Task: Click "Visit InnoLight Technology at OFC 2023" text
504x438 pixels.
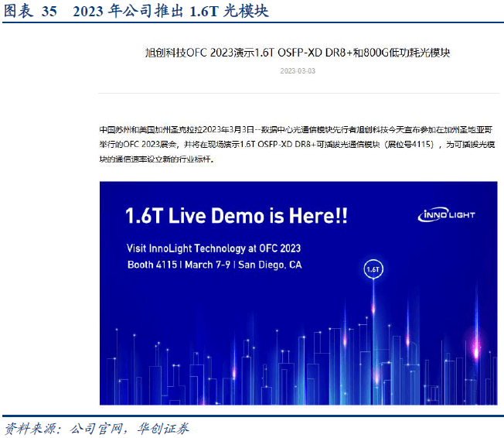Action: point(213,248)
